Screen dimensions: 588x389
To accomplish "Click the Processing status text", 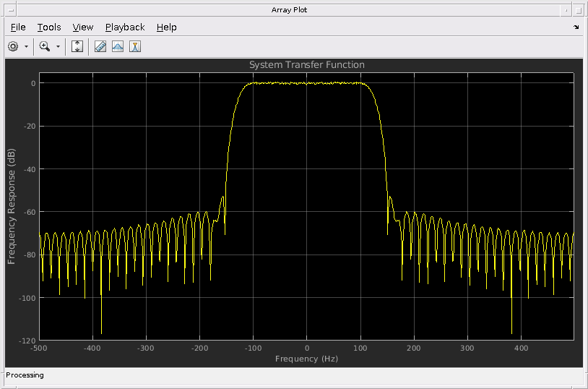I will pyautogui.click(x=25, y=375).
